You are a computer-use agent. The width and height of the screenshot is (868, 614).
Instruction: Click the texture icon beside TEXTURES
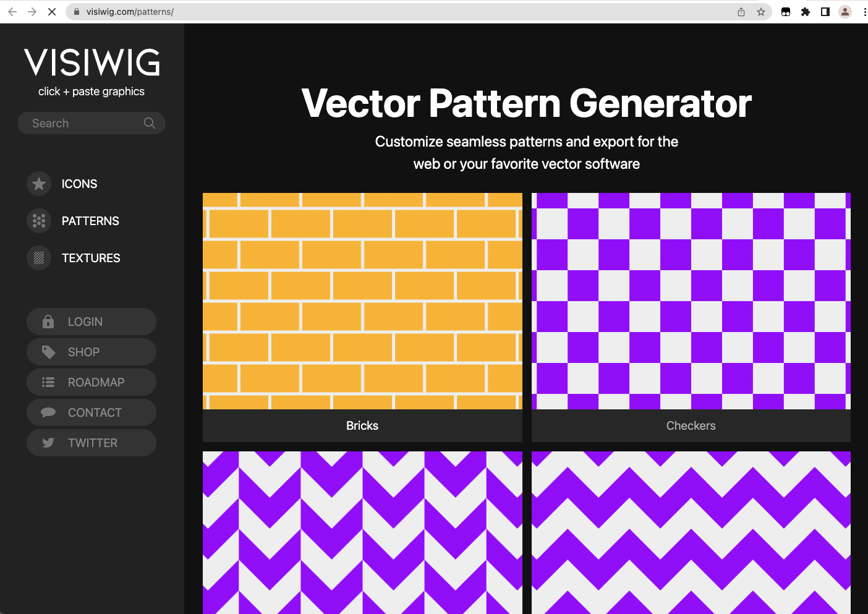coord(39,258)
